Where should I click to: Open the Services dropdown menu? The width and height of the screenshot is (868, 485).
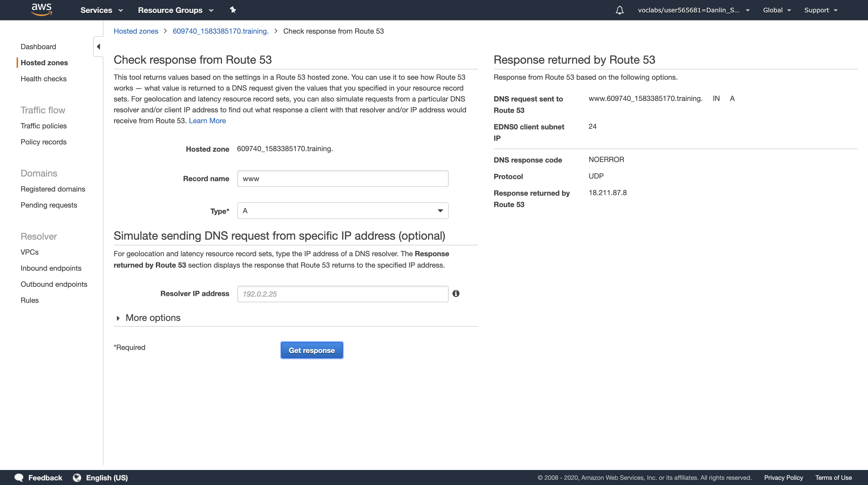(x=101, y=10)
